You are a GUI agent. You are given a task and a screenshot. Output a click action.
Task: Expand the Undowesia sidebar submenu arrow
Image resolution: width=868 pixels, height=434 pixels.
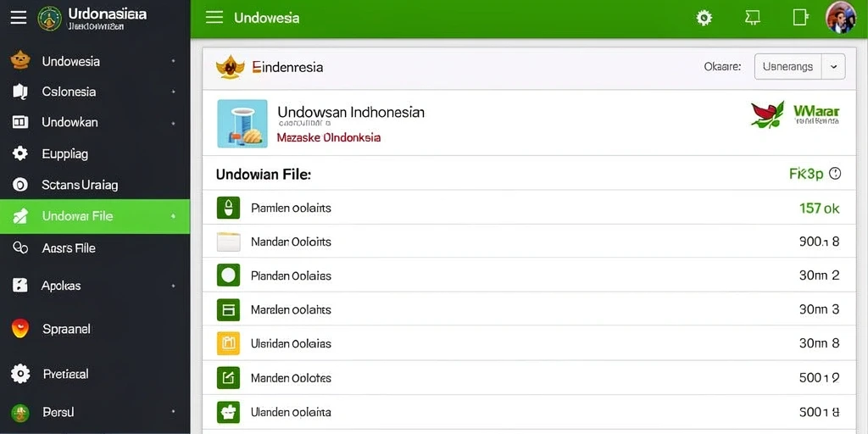(x=174, y=61)
